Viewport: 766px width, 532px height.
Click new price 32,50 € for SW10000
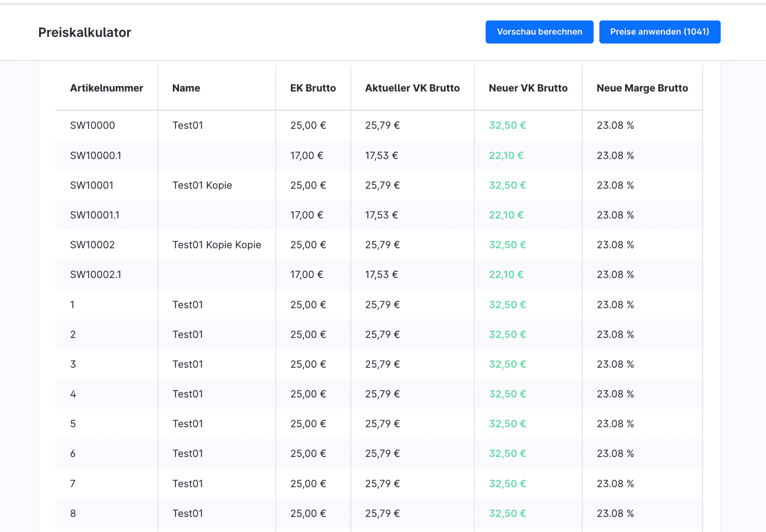click(x=507, y=125)
